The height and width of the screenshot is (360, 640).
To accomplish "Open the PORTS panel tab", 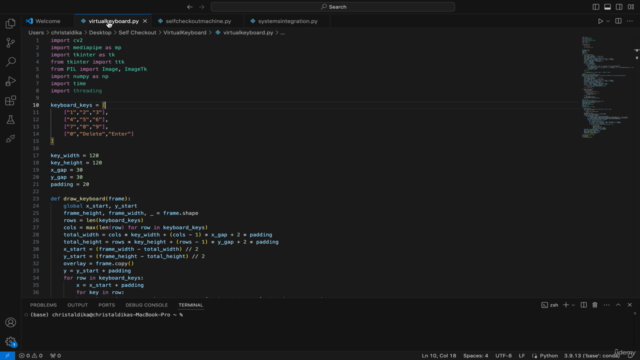I will point(107,305).
